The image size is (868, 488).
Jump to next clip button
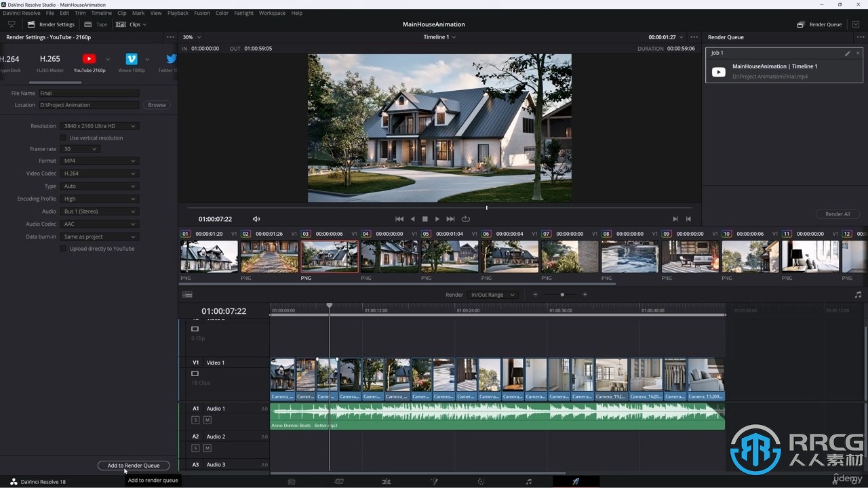[675, 219]
